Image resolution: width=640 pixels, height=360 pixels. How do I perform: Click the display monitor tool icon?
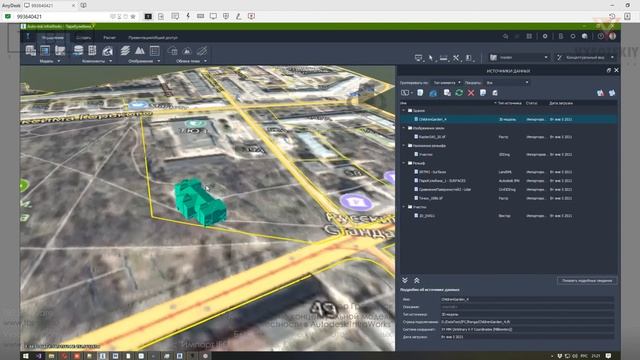coord(418,58)
